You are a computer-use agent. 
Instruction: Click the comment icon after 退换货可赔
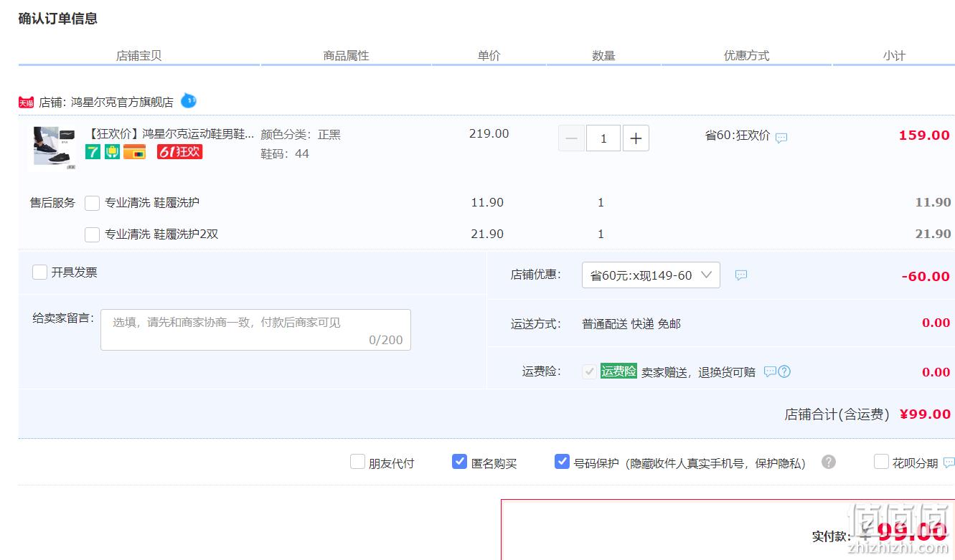pos(770,371)
